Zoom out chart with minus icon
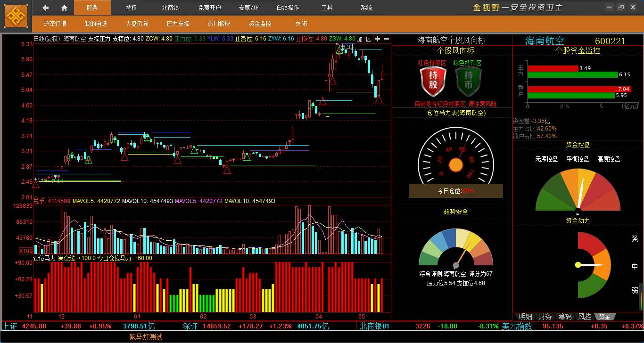 [x=386, y=39]
